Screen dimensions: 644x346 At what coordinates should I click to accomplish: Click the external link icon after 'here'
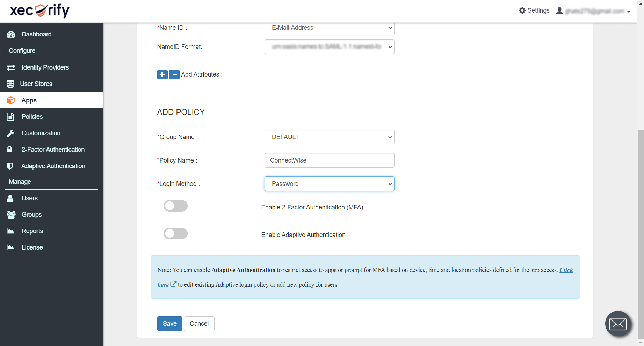pos(173,284)
